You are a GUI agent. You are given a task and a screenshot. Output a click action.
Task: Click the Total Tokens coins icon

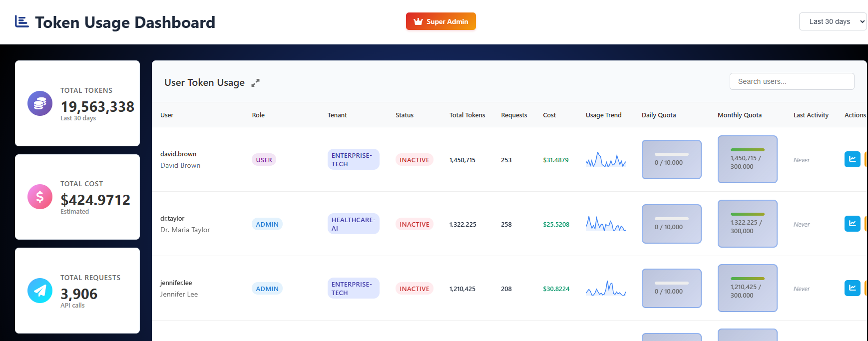[40, 103]
